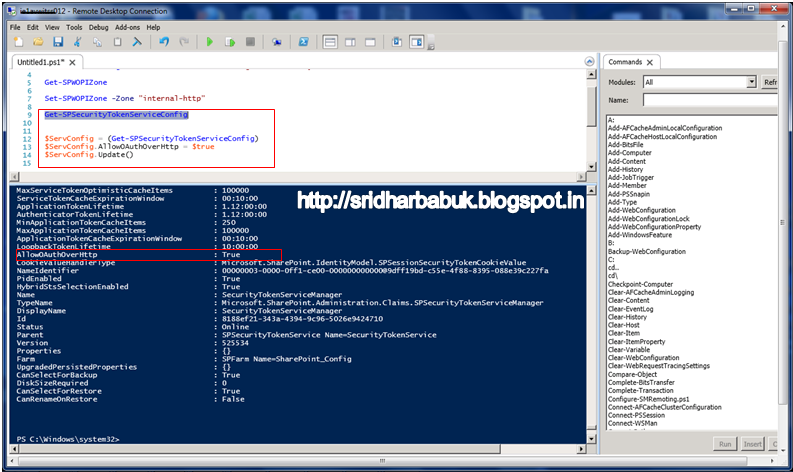The width and height of the screenshot is (793, 472).
Task: Run the script with green play icon
Action: tap(210, 42)
